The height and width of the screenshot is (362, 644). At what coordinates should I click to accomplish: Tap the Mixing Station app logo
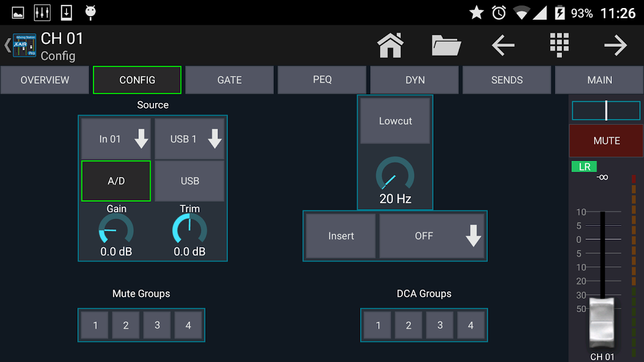pyautogui.click(x=25, y=46)
